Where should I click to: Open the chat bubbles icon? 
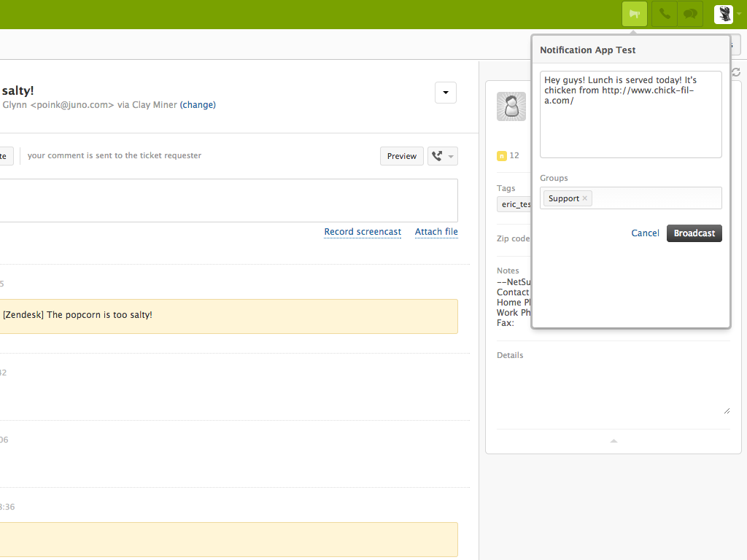(689, 14)
